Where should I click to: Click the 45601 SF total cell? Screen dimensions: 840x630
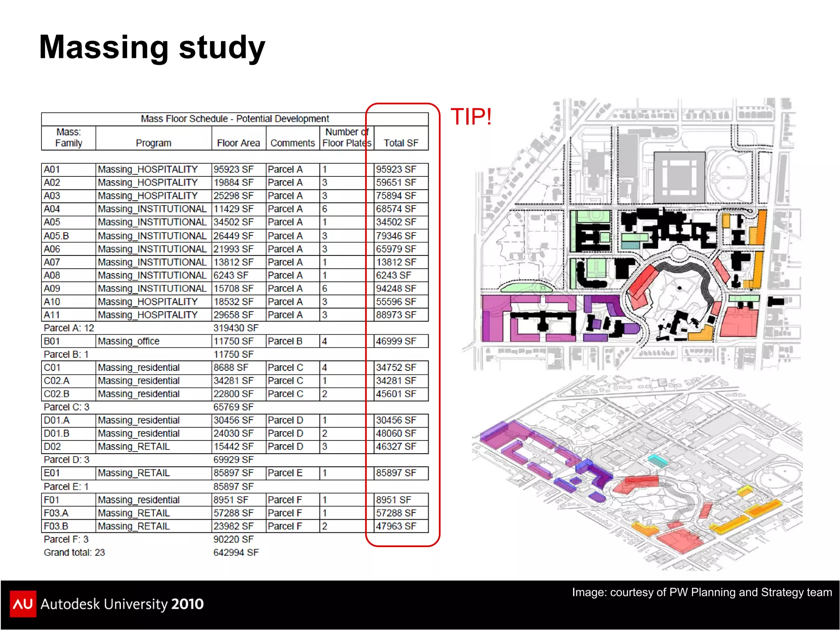(401, 394)
